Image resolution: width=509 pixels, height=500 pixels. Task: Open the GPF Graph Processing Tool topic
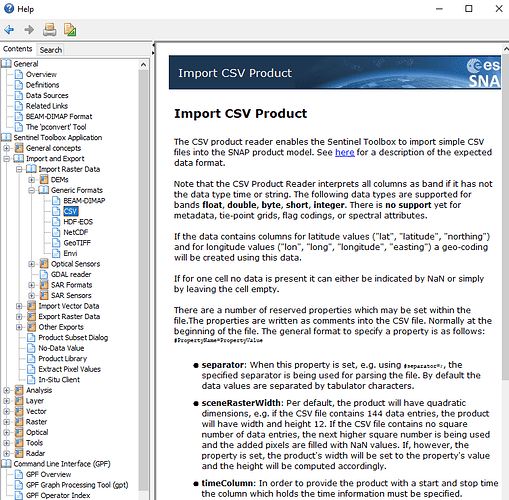point(77,485)
